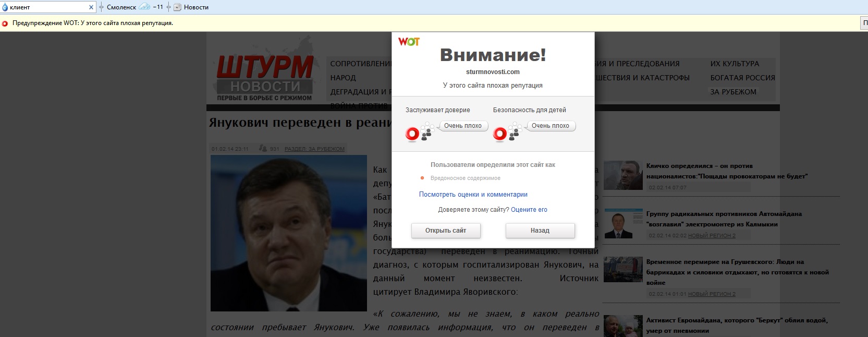Click the views count icon near 931

coord(263,149)
